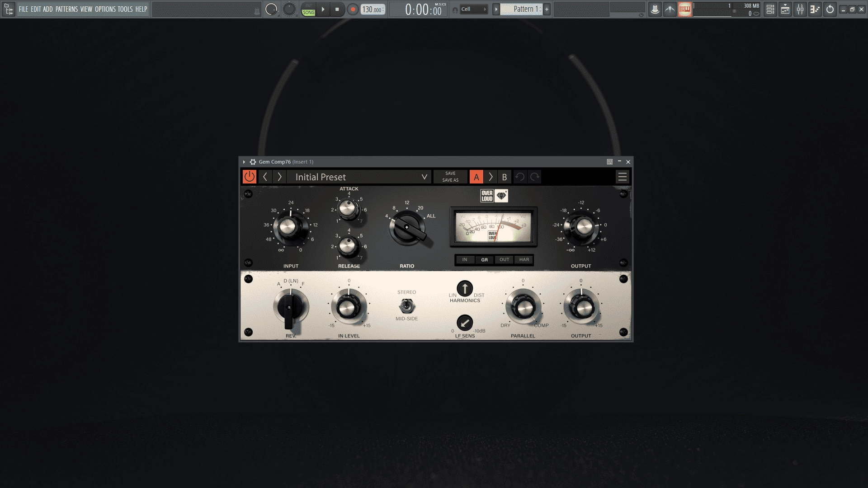The image size is (868, 488).
Task: Switch playback to SONG mode
Action: coord(309,12)
